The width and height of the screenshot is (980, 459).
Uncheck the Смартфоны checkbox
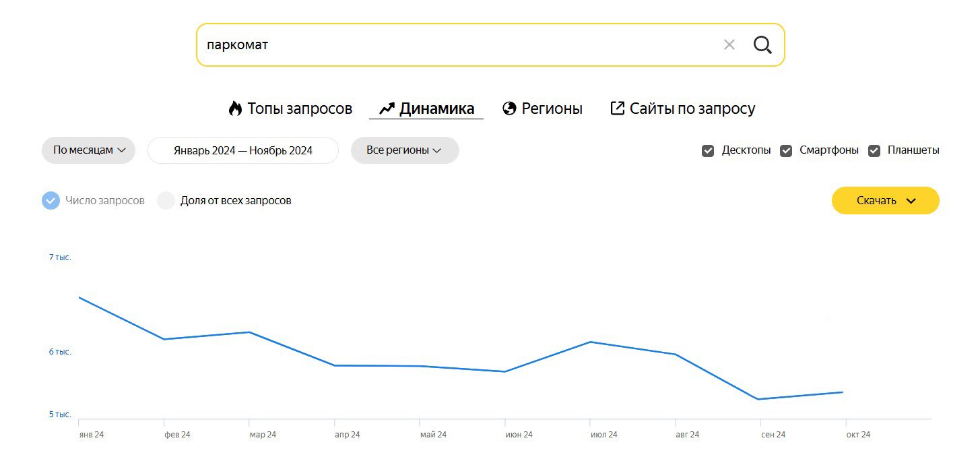[786, 151]
